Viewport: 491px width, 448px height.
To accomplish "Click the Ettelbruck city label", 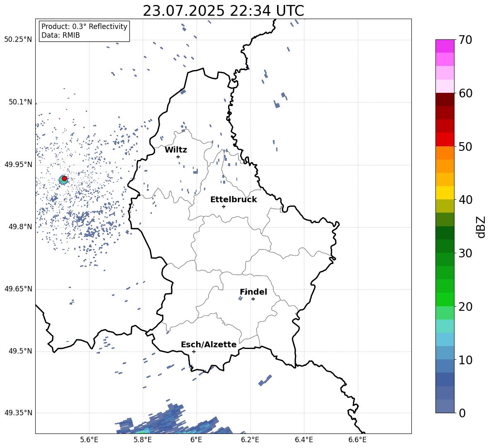I will 233,200.
